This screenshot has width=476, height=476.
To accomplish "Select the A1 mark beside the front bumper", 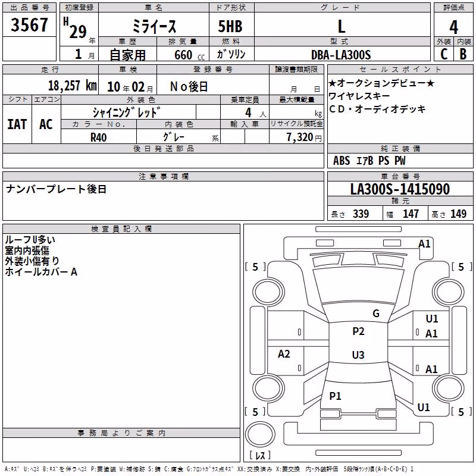I will (x=424, y=244).
